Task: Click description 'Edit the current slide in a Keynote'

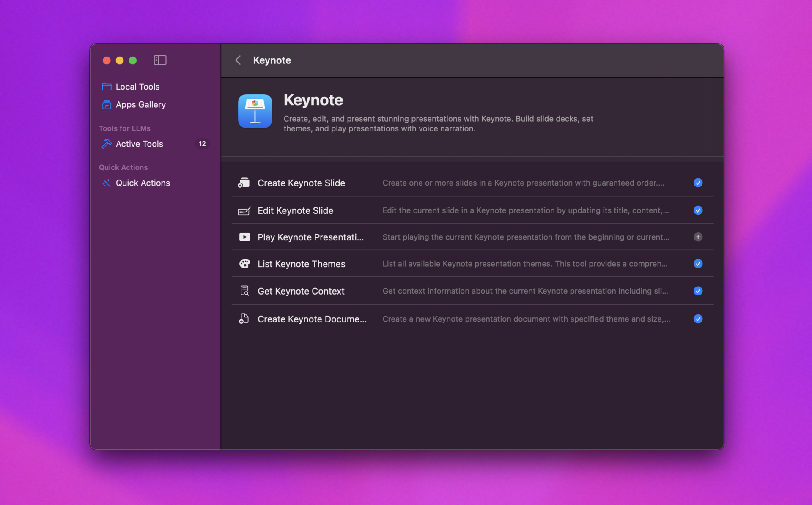Action: point(526,210)
